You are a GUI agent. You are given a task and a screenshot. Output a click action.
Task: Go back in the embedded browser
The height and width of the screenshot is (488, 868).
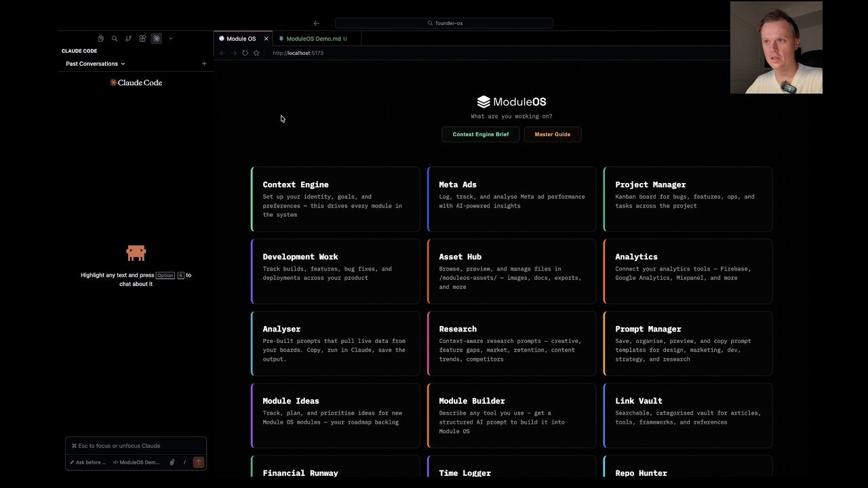222,53
